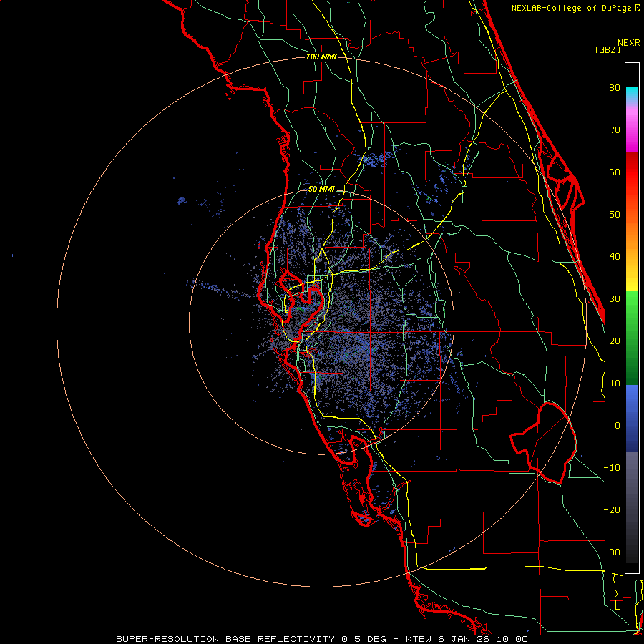Click the 70 value on dBZ scale
644x644 pixels.
point(615,130)
